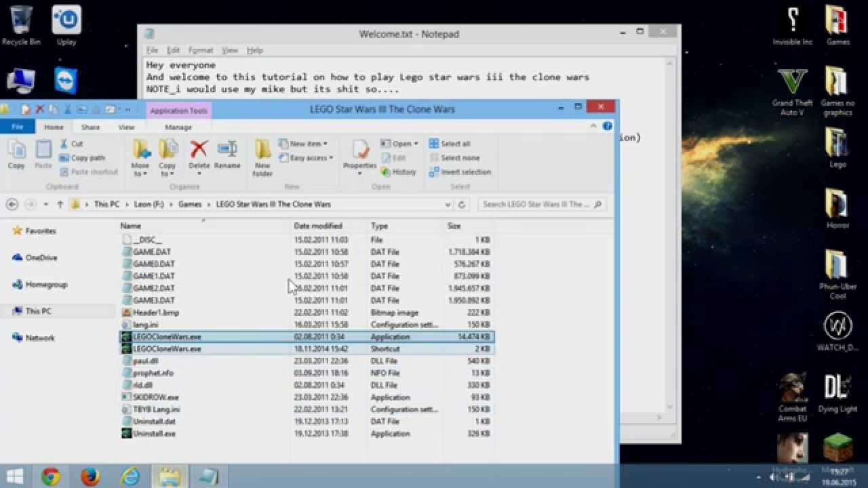The image size is (868, 488).
Task: Open the Manage tab under Application Tools
Action: 178,127
